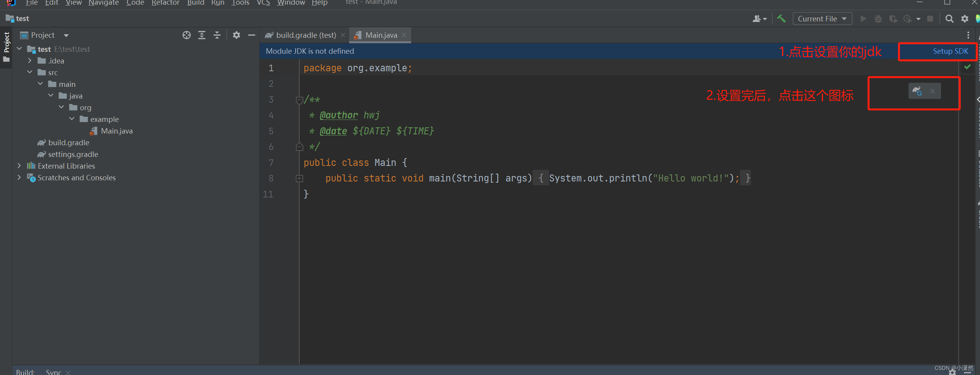Fold the Javadoc comment at line 3
This screenshot has width=980, height=375.
click(x=299, y=100)
